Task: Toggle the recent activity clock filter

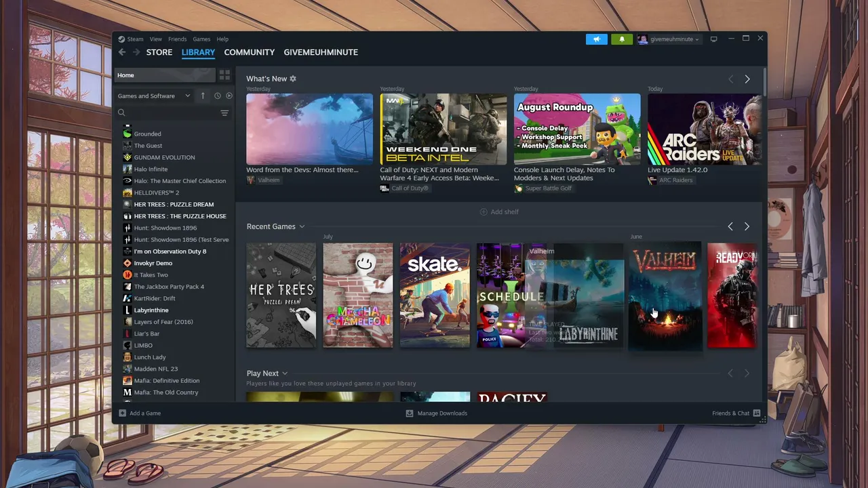Action: pos(217,96)
